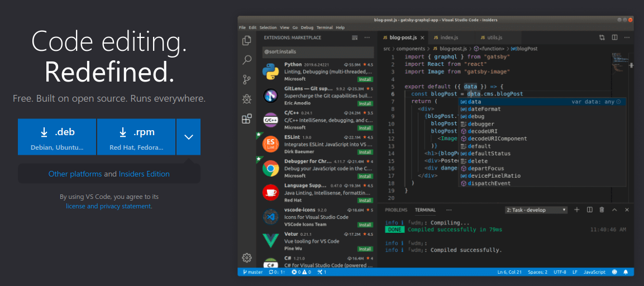644x286 pixels.
Task: Open editor more actions ellipsis
Action: coord(627,37)
